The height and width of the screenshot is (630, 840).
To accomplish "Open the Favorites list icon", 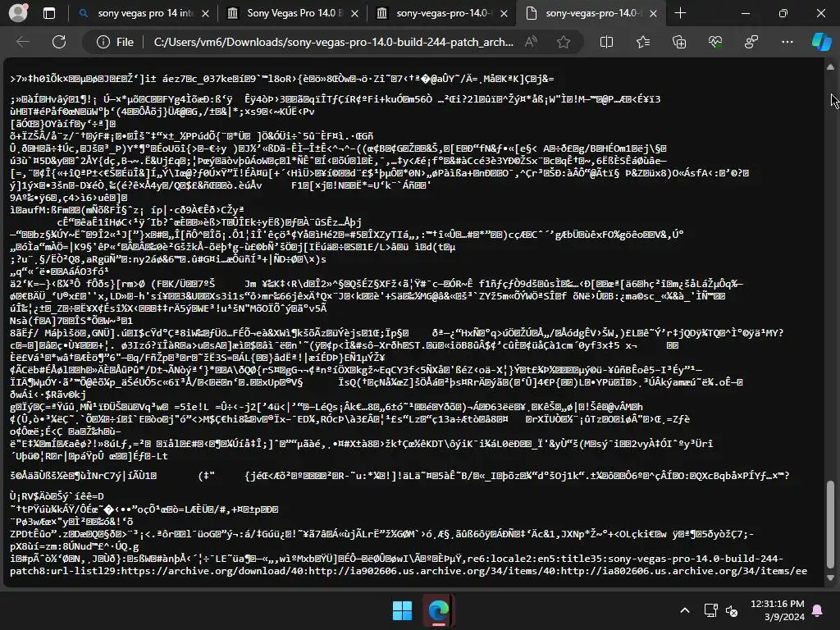I will [x=643, y=42].
